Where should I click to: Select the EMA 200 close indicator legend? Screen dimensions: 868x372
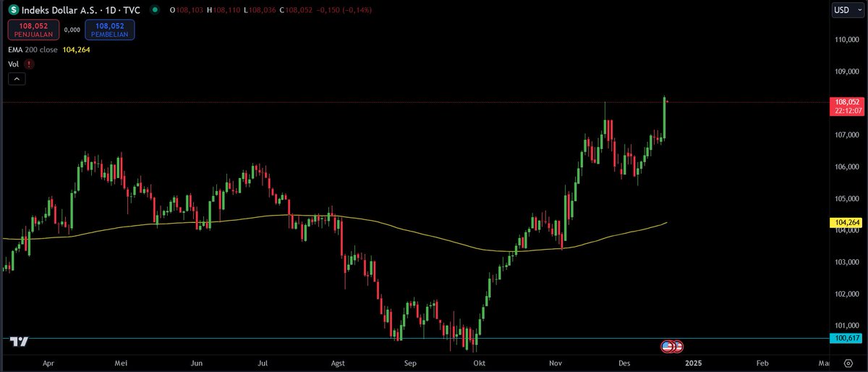tap(33, 49)
